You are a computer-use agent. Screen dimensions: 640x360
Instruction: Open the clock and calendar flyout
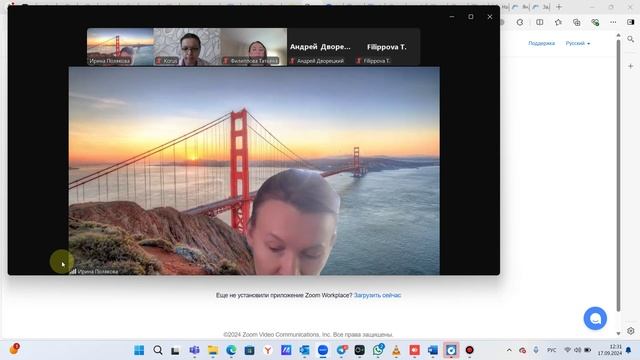tap(610, 350)
